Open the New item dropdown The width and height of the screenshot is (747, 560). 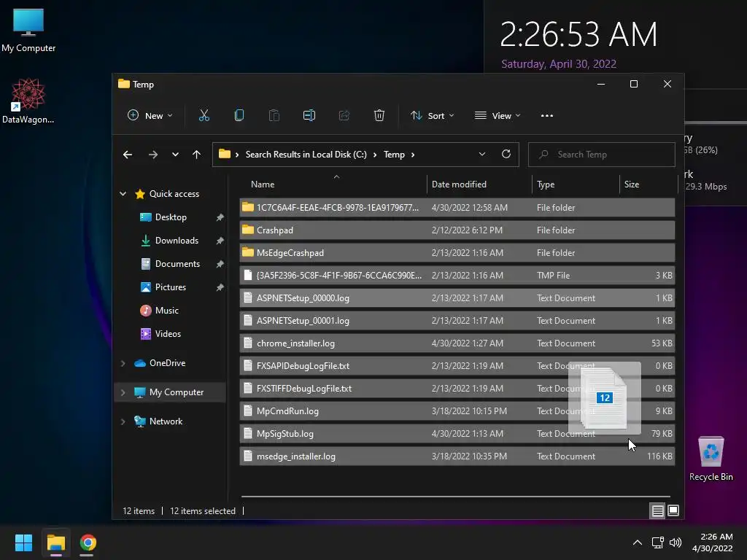click(150, 115)
